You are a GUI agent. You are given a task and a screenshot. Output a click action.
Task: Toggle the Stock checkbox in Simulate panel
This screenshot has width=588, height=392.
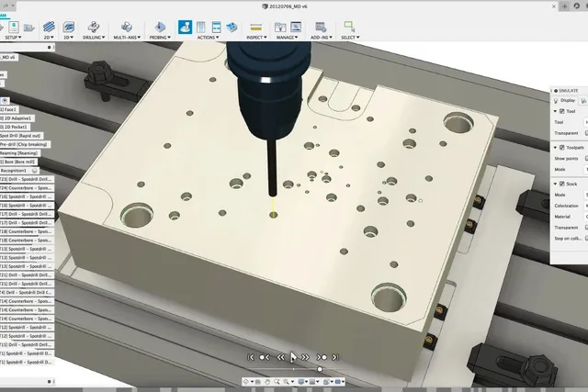562,184
